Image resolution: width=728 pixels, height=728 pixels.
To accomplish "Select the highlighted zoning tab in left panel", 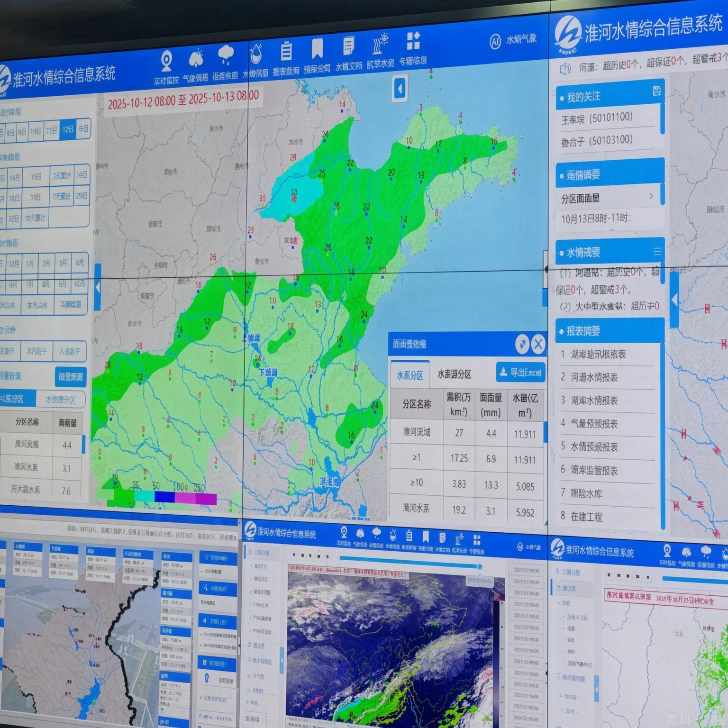I will point(17,399).
